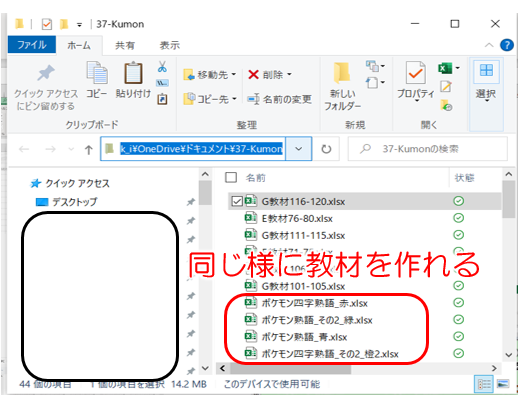Screen dimensions: 524x396
Task: Click the 37-Kumonの検索 search box
Action: (428, 149)
